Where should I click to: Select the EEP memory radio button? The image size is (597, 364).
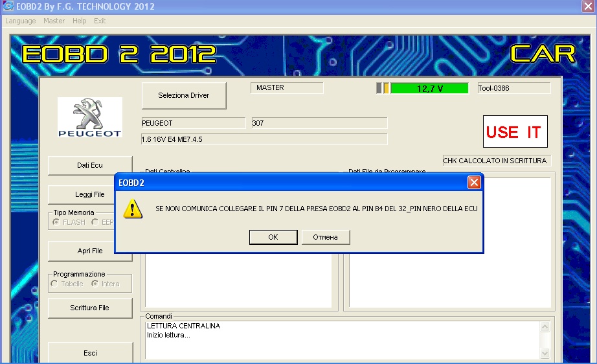click(x=95, y=222)
